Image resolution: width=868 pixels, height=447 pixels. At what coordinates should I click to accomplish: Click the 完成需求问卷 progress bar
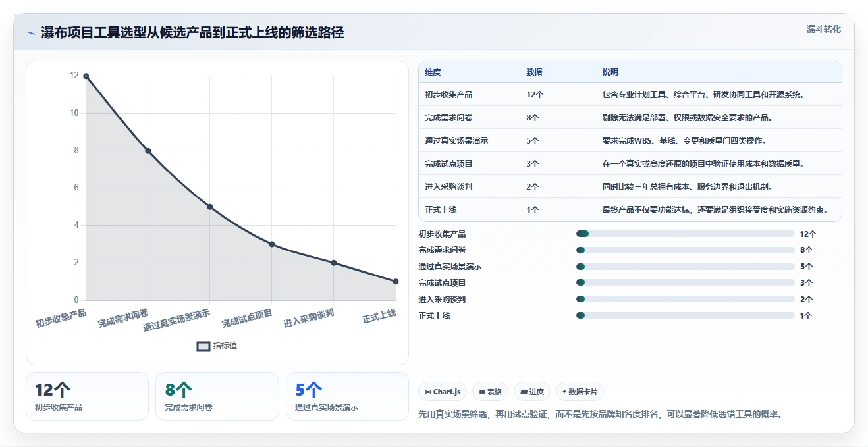(x=685, y=250)
